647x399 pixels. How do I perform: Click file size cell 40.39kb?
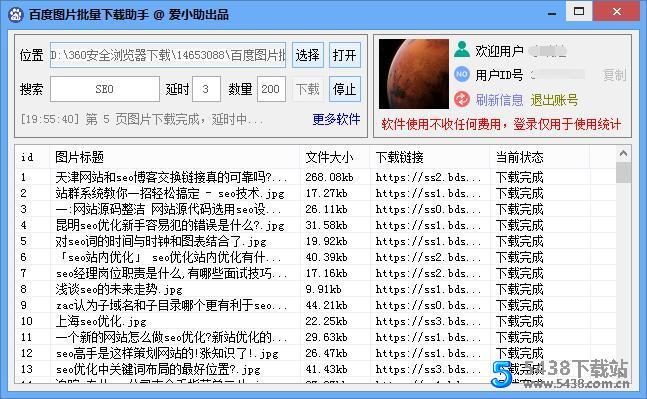326,257
